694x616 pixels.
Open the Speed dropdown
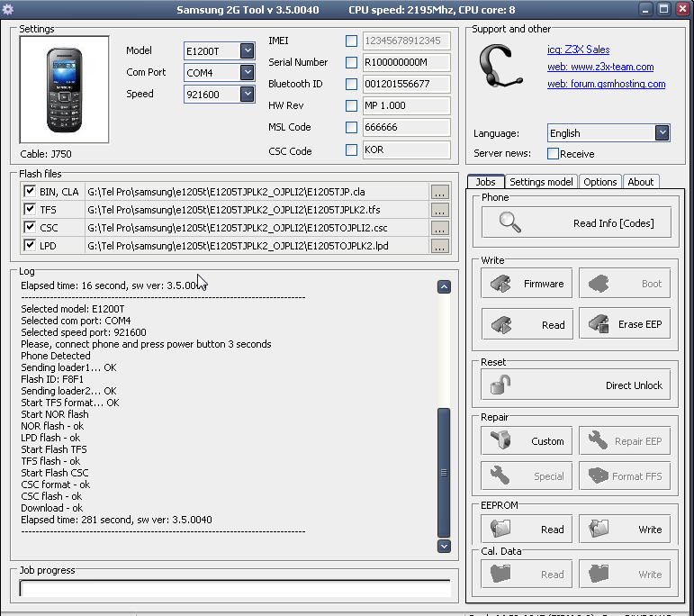click(x=248, y=94)
